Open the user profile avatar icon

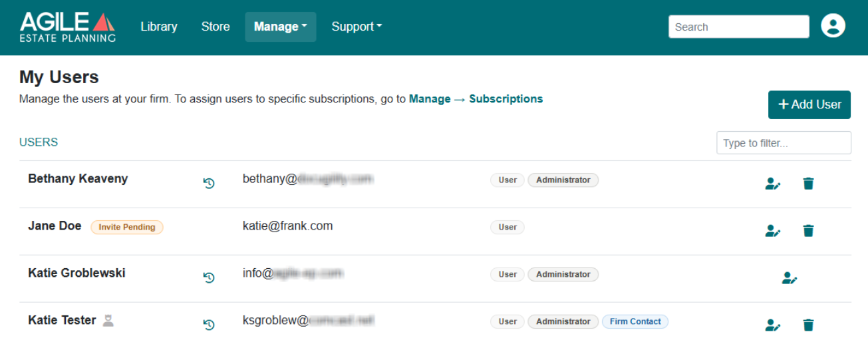pyautogui.click(x=833, y=27)
